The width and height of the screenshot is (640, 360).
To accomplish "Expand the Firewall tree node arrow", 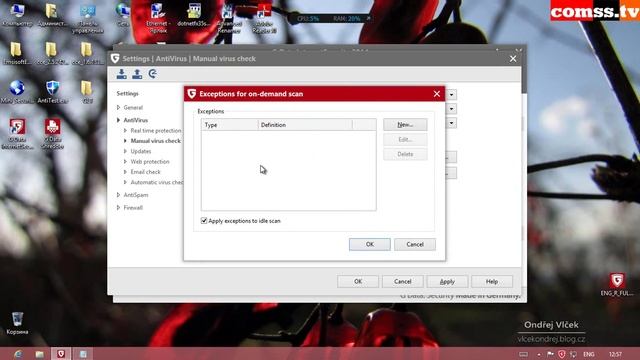I will (118, 208).
